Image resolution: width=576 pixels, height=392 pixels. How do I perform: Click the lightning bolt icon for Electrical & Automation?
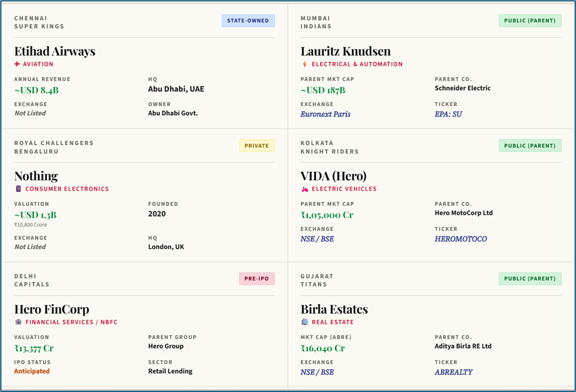click(x=304, y=64)
